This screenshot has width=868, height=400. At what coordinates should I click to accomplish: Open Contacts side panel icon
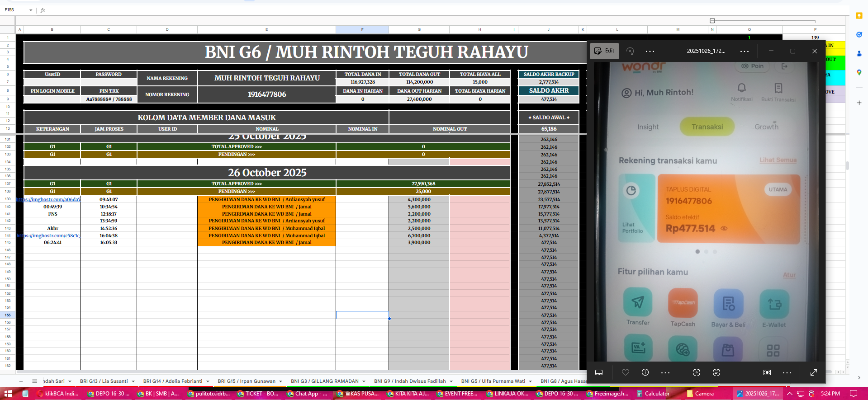[859, 53]
